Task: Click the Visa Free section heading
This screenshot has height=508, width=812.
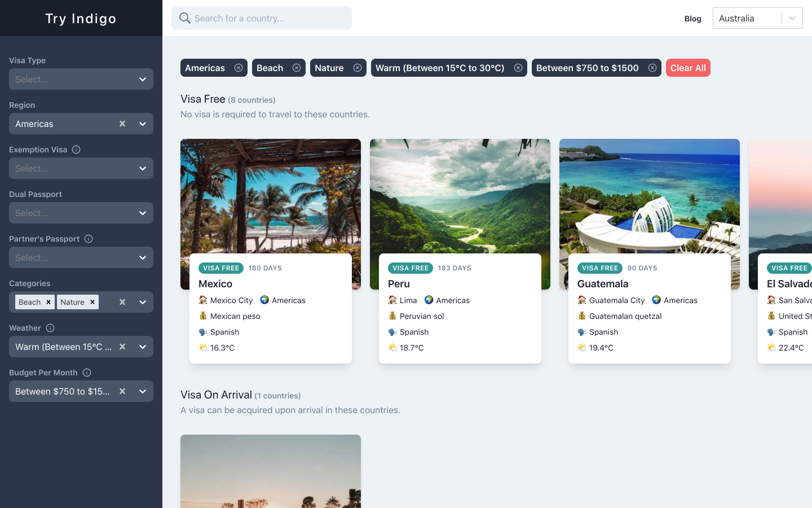Action: pyautogui.click(x=203, y=99)
